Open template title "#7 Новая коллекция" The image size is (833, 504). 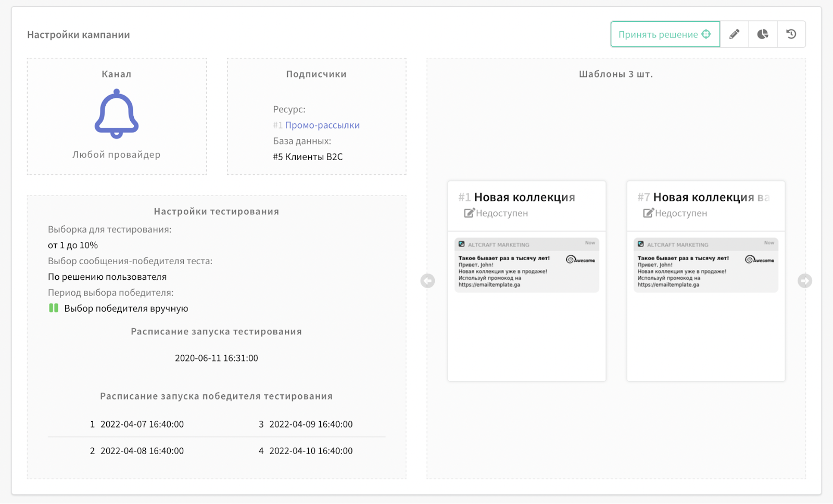click(703, 198)
